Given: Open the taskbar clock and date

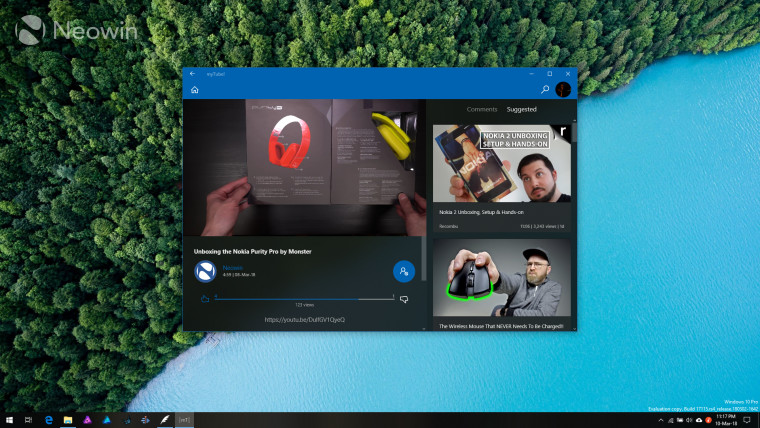Looking at the screenshot, I should point(726,420).
